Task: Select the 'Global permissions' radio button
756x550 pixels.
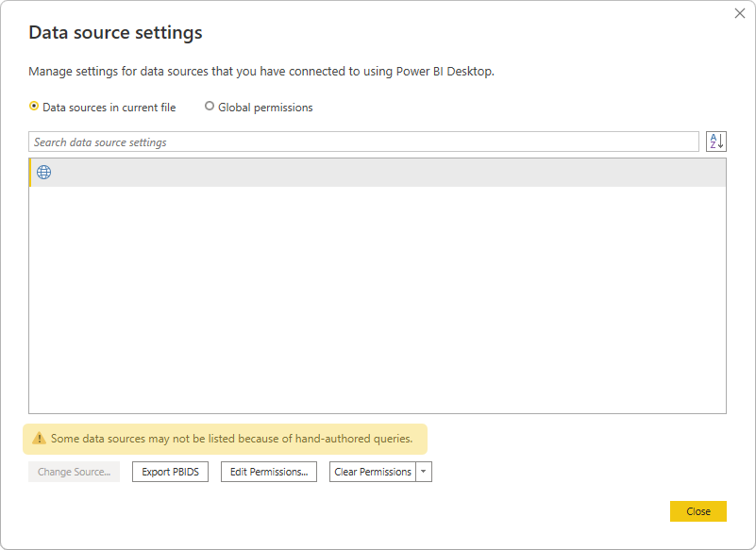Action: click(210, 107)
